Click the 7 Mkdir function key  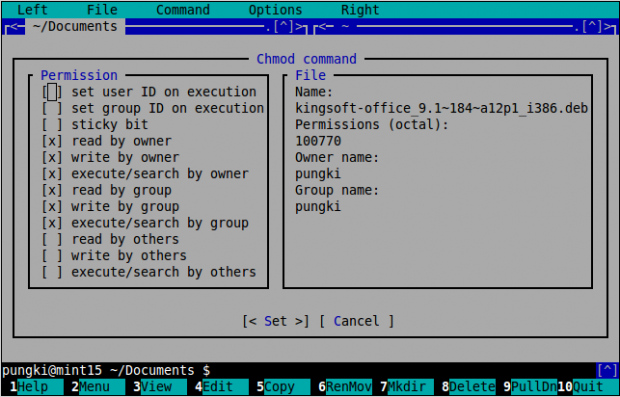(407, 386)
